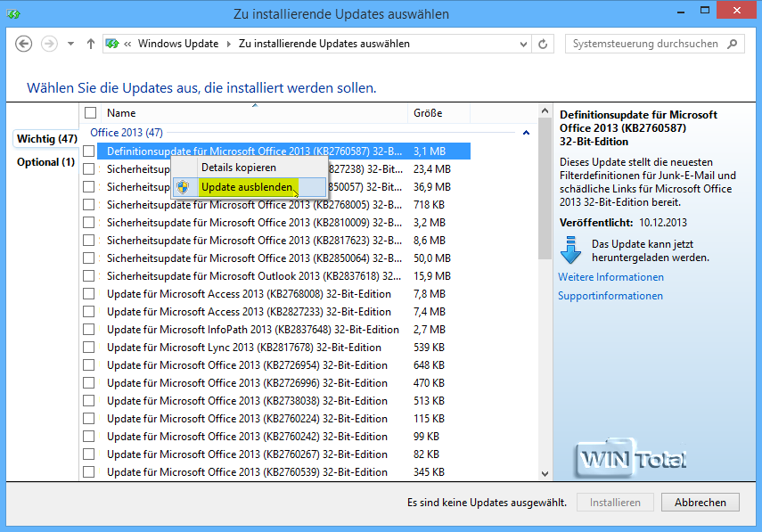Go up one level with Up arrow
The width and height of the screenshot is (762, 532).
pos(90,44)
